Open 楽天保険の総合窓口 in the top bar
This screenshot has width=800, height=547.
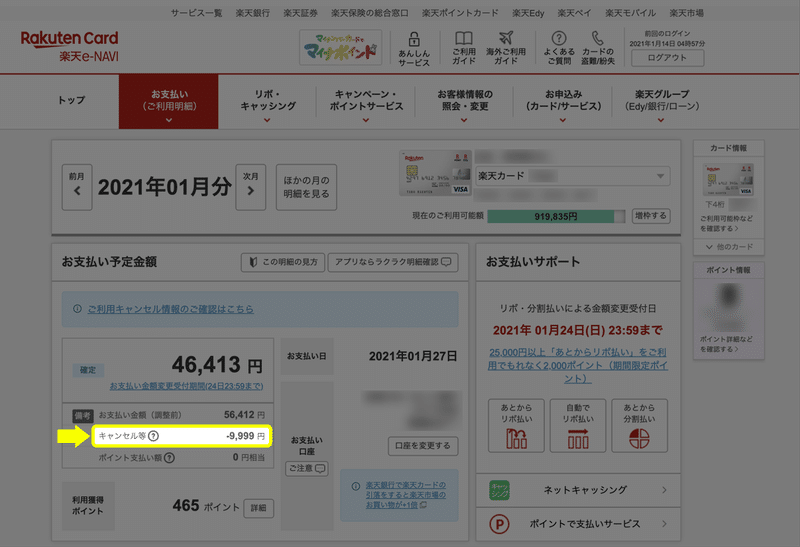[x=370, y=13]
